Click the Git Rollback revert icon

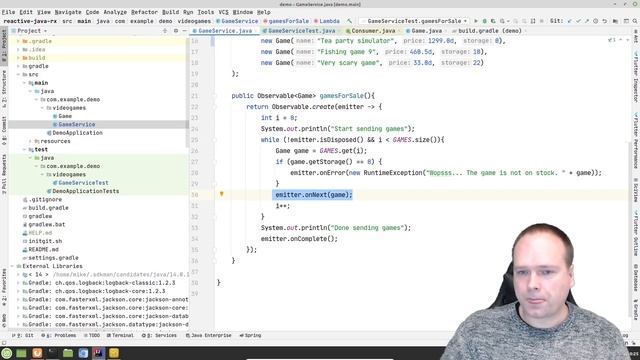tap(604, 21)
